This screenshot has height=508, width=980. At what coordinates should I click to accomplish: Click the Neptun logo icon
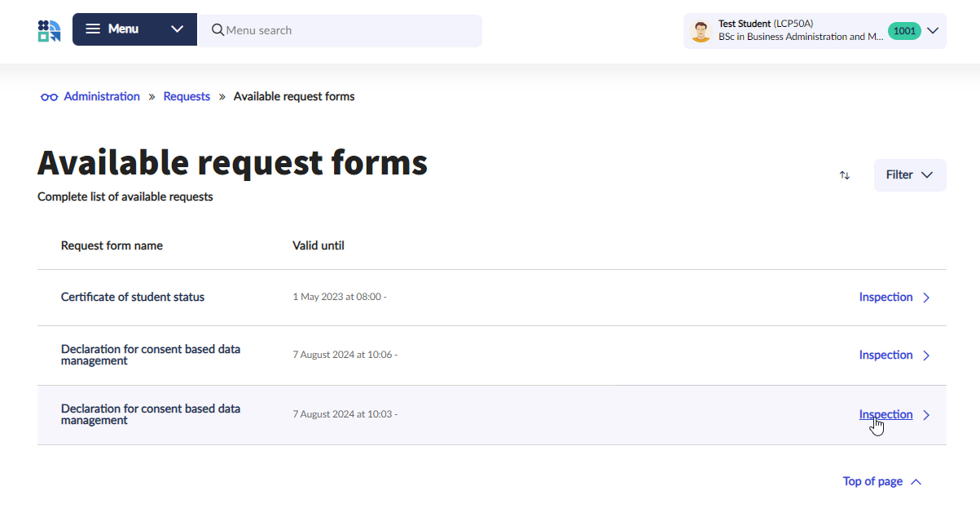pos(49,31)
